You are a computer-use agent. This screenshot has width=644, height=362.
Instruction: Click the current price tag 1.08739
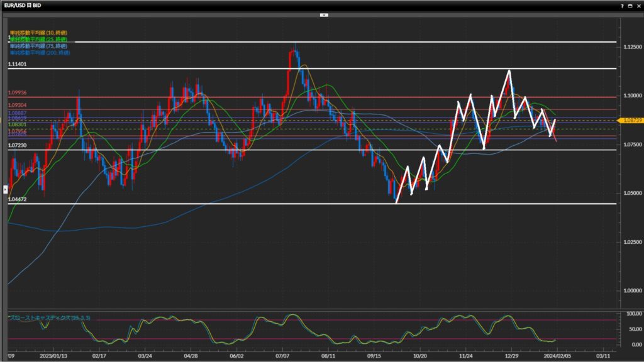pos(631,119)
